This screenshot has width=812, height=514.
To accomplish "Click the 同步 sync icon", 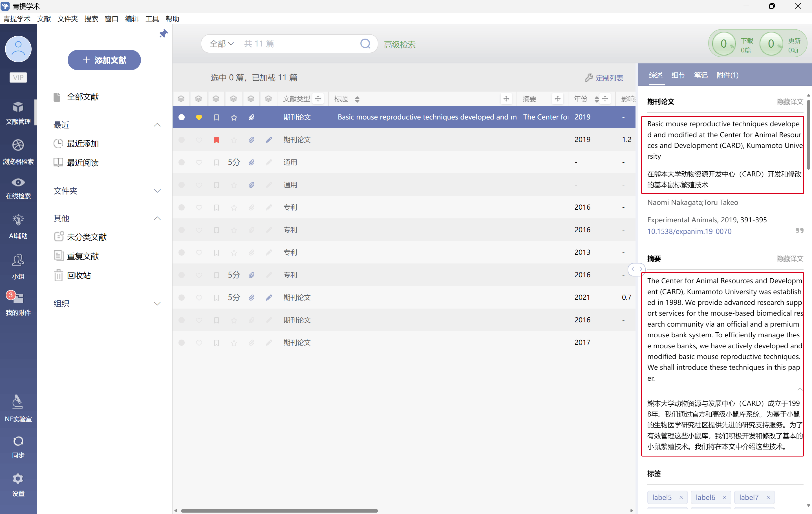I will coord(18,441).
